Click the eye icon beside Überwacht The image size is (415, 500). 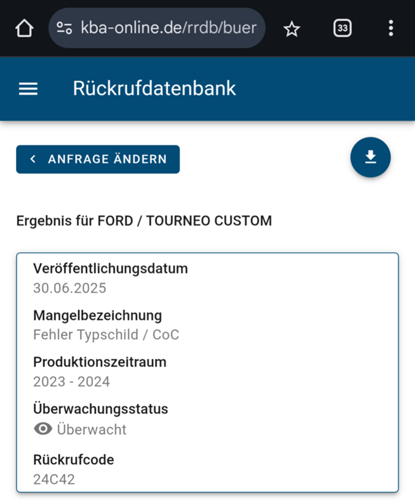point(43,429)
